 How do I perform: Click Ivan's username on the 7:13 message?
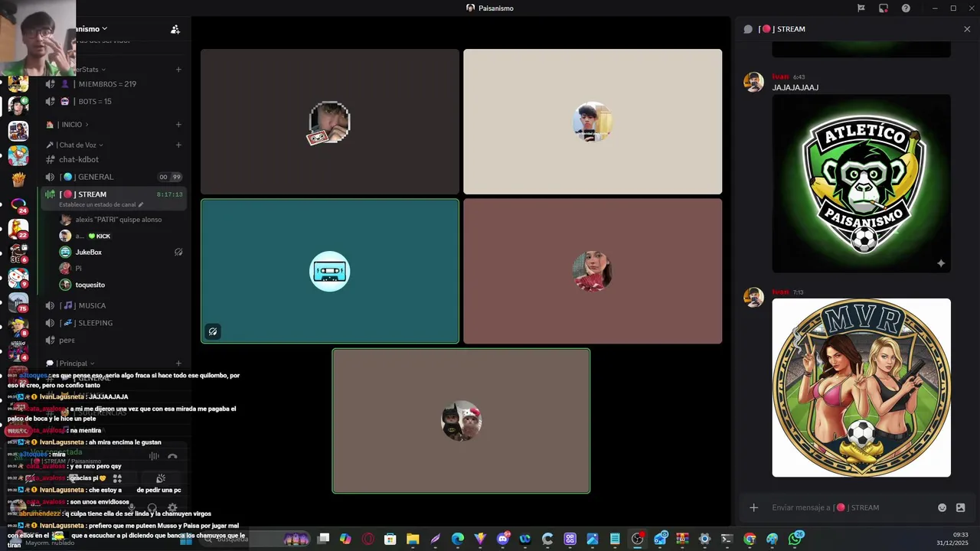780,292
